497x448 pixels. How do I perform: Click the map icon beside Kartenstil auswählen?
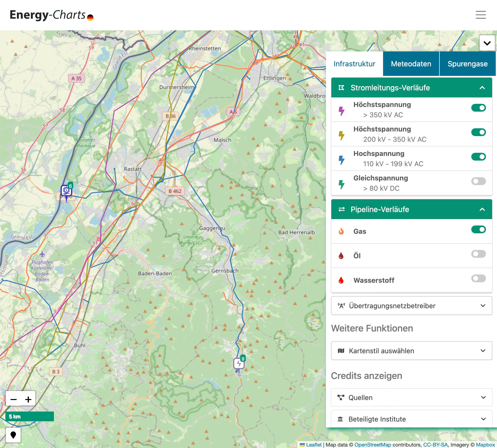coord(341,351)
